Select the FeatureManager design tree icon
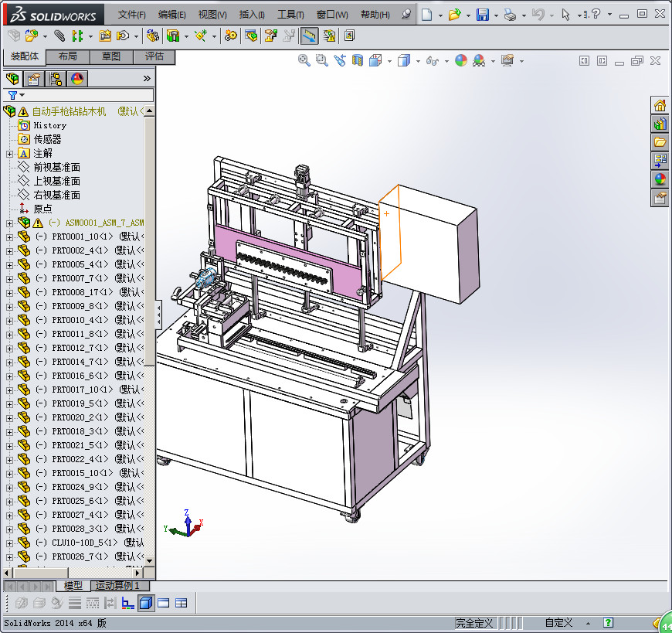Image resolution: width=672 pixels, height=633 pixels. (x=12, y=78)
